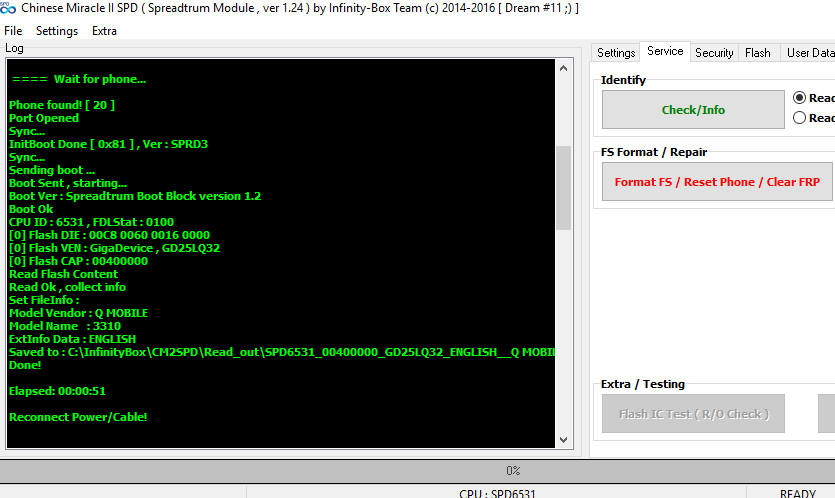Click the log scrollbar up arrow
The image size is (835, 498).
[563, 68]
